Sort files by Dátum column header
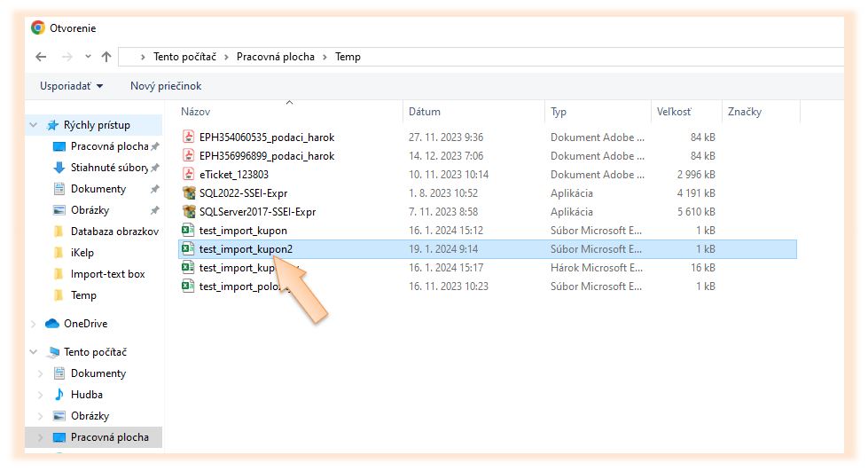The width and height of the screenshot is (868, 471). click(425, 112)
